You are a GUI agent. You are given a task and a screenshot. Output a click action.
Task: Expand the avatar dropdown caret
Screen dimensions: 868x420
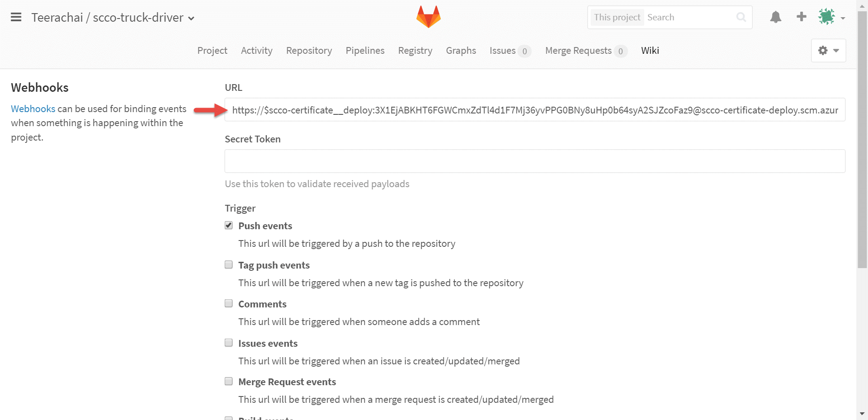coord(844,18)
